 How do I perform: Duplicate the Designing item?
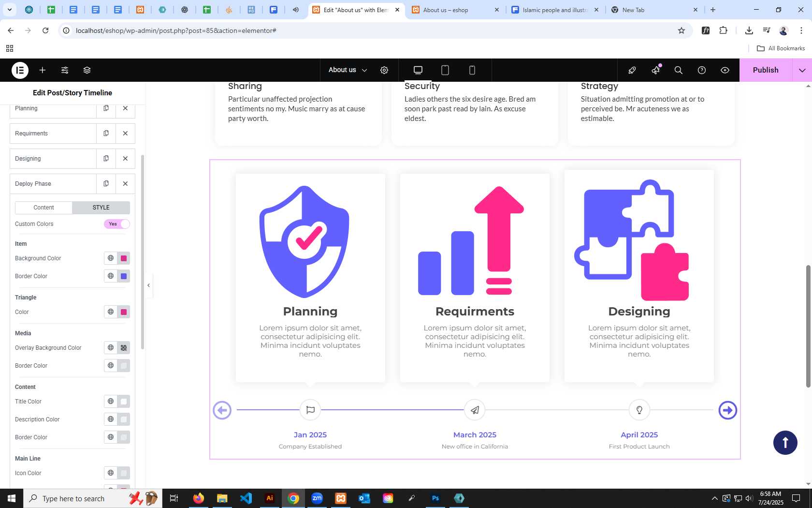tap(106, 159)
